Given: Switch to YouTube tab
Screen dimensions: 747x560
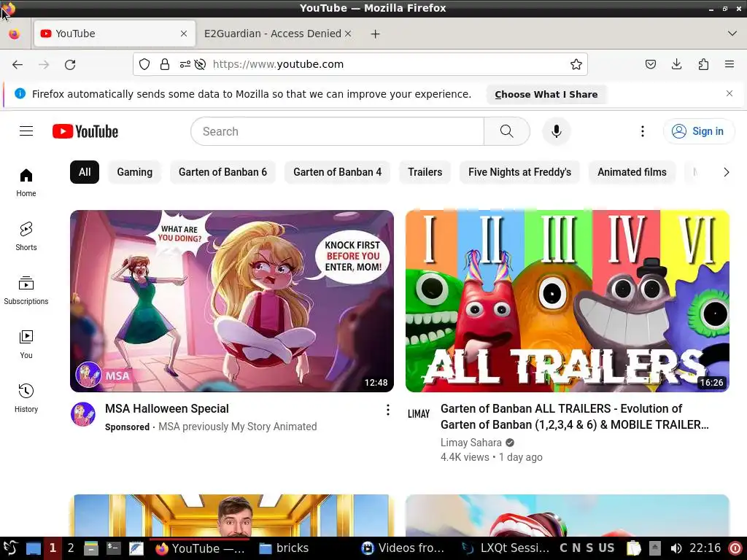Looking at the screenshot, I should (x=115, y=34).
